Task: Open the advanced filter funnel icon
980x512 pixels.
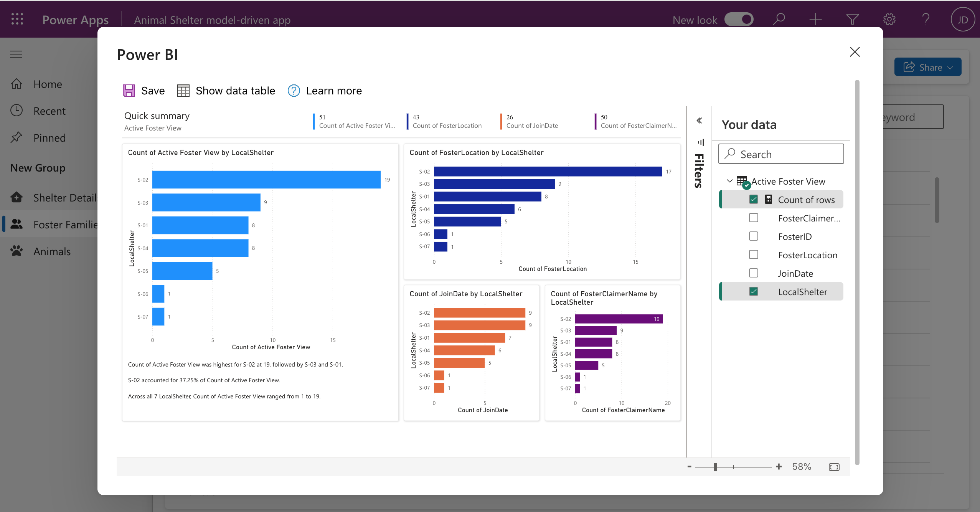Action: point(852,19)
